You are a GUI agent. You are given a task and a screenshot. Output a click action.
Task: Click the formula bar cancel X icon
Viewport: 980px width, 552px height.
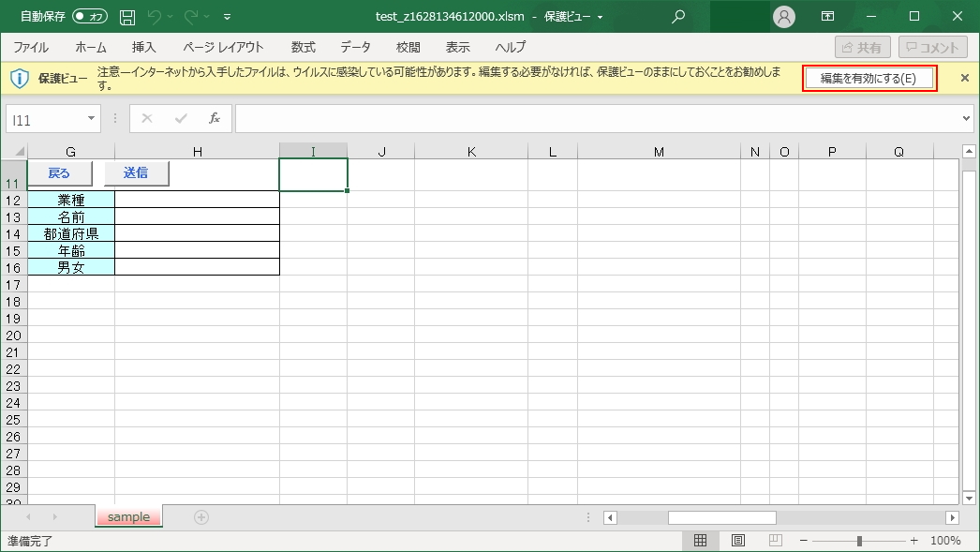coord(147,119)
